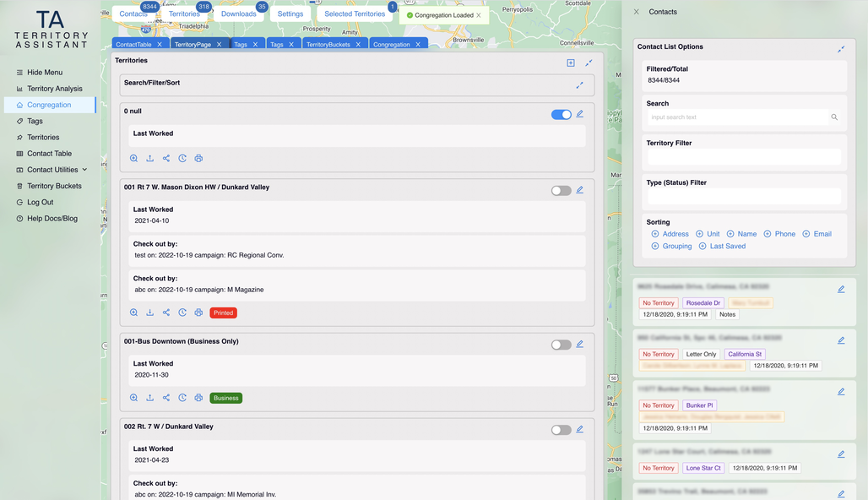Image resolution: width=868 pixels, height=500 pixels.
Task: Sort contacts by Last Saved
Action: [722, 246]
